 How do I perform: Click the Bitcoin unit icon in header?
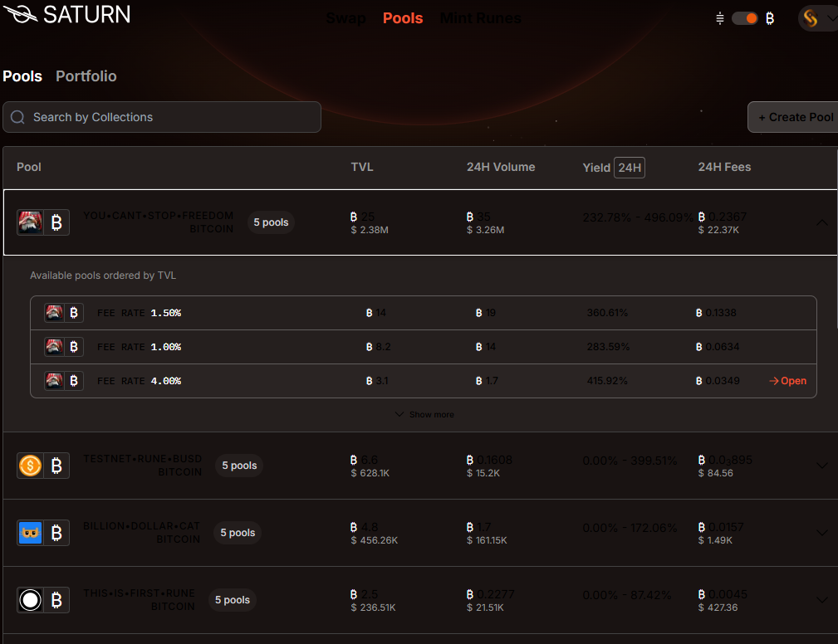pos(770,19)
